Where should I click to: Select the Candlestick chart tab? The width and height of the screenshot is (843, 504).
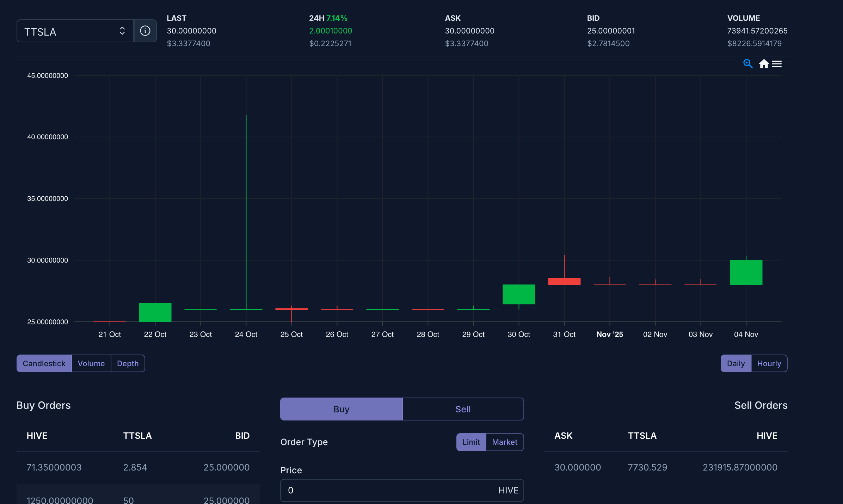point(44,363)
